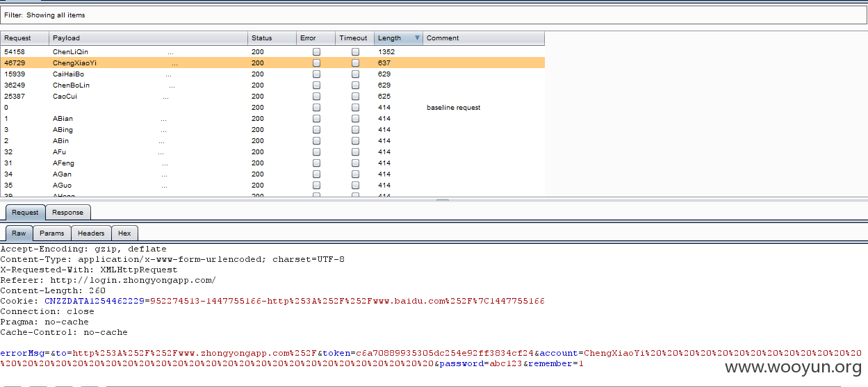Click length value 637
This screenshot has height=387, width=868.
coord(384,63)
